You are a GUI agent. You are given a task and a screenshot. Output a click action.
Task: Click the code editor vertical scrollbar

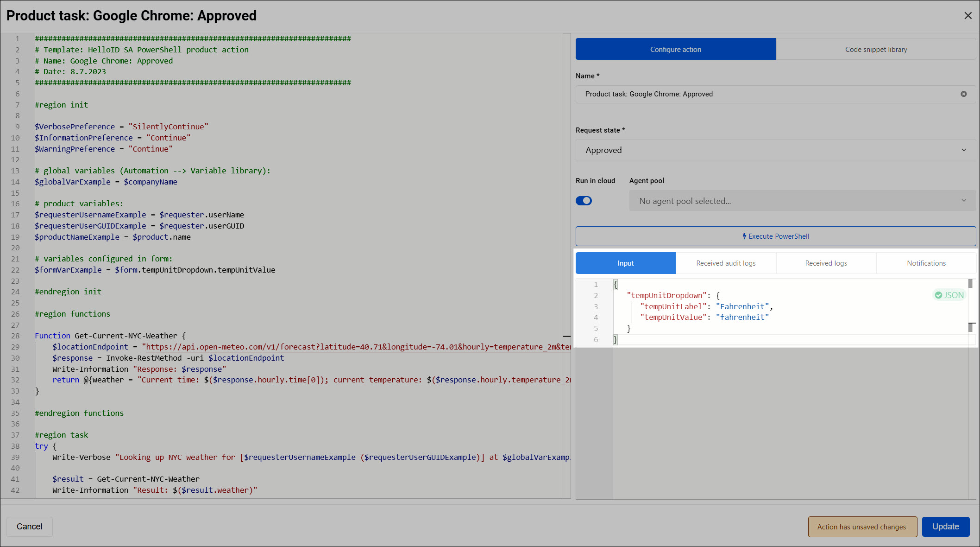click(566, 266)
